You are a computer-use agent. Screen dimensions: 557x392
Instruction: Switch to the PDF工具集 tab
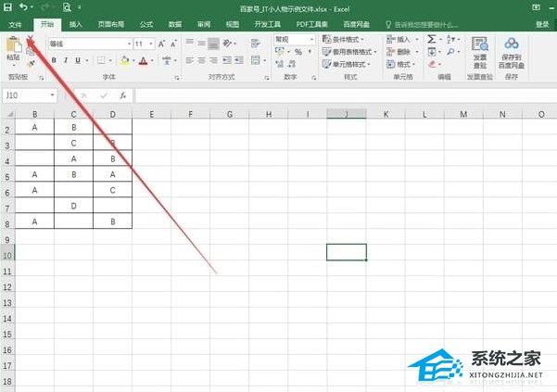(312, 24)
